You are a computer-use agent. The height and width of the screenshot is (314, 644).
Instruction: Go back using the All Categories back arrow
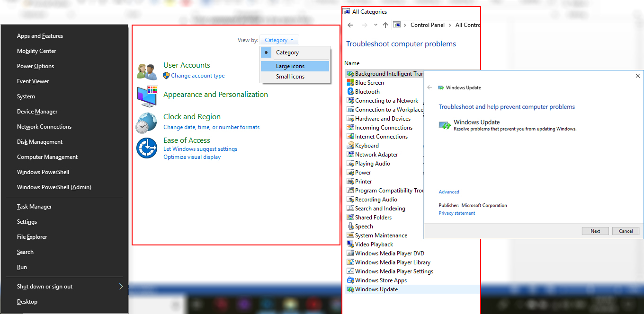(350, 25)
